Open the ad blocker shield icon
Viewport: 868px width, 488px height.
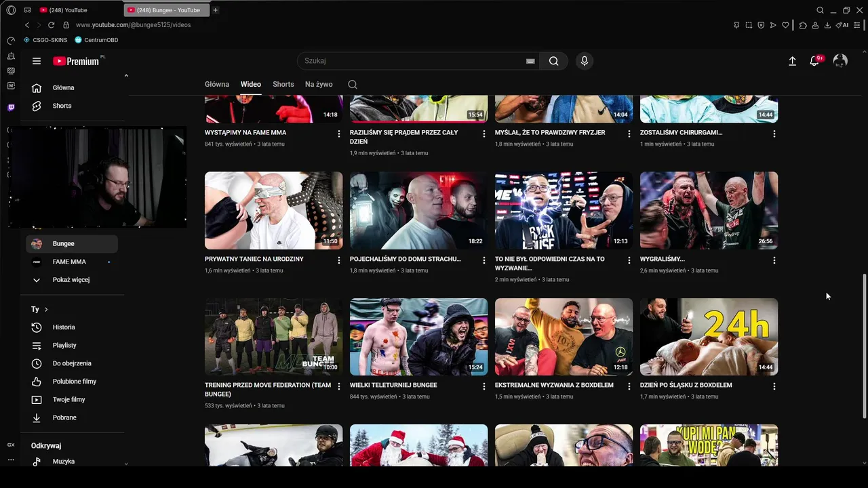click(x=761, y=25)
